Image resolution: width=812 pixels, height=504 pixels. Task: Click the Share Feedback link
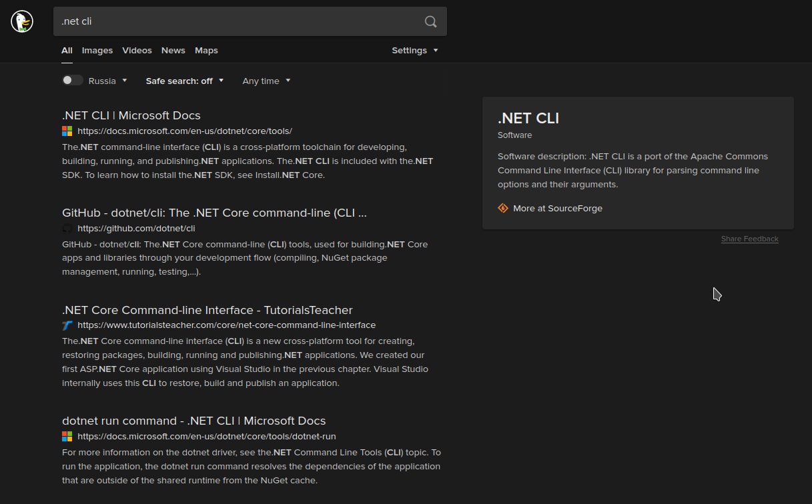coord(750,239)
